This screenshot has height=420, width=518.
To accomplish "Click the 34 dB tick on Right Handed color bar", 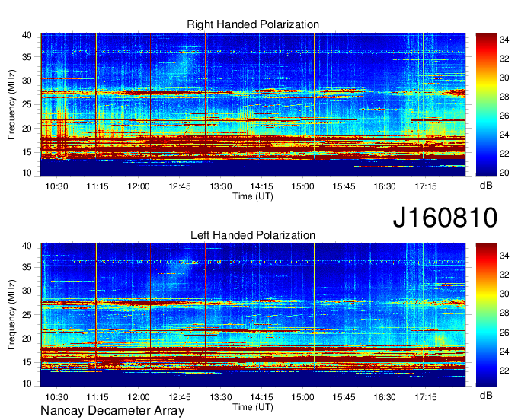I will click(504, 40).
